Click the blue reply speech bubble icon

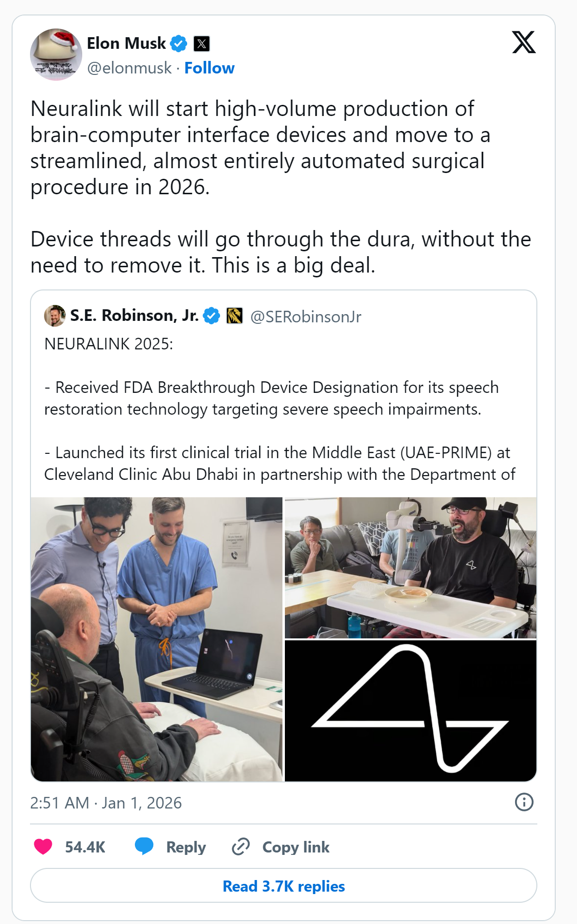[x=144, y=846]
